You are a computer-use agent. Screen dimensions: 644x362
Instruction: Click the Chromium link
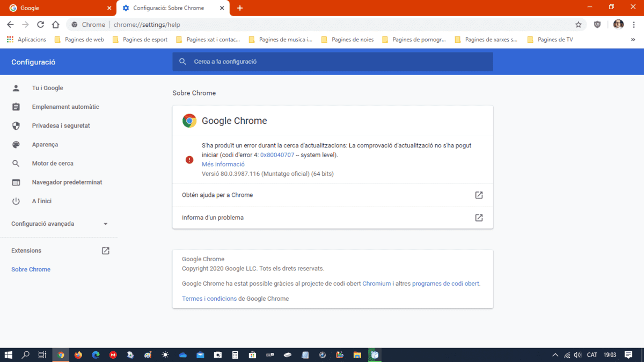click(x=377, y=284)
